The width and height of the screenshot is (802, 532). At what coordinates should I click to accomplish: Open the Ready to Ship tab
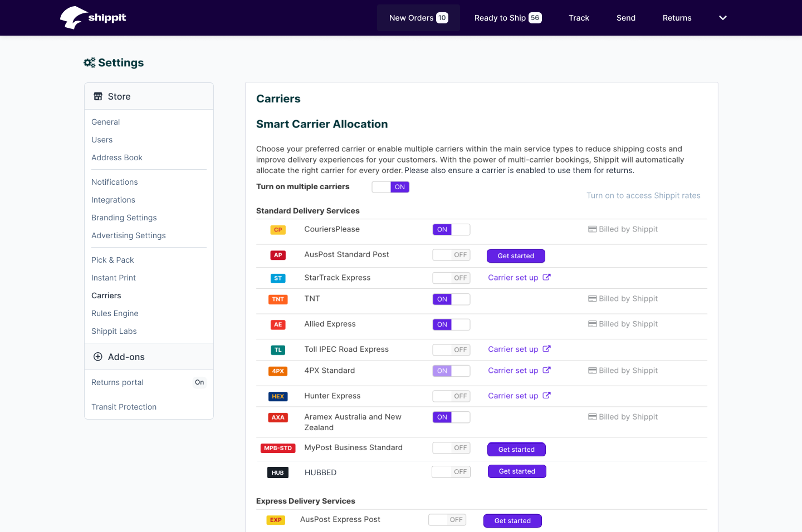[508, 18]
